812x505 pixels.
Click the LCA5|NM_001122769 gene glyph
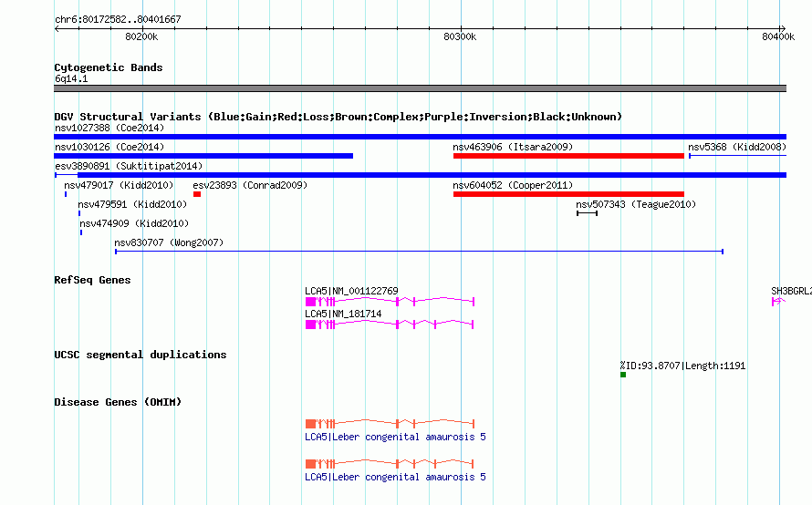[x=390, y=301]
